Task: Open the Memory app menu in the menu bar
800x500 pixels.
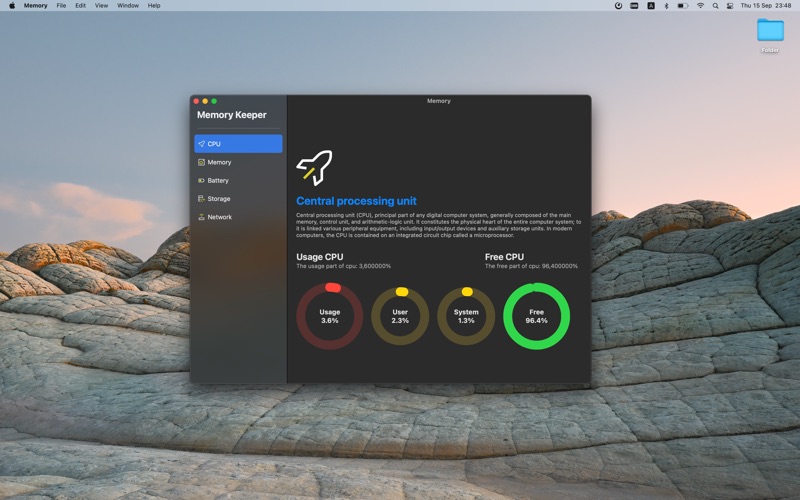Action: pos(35,6)
